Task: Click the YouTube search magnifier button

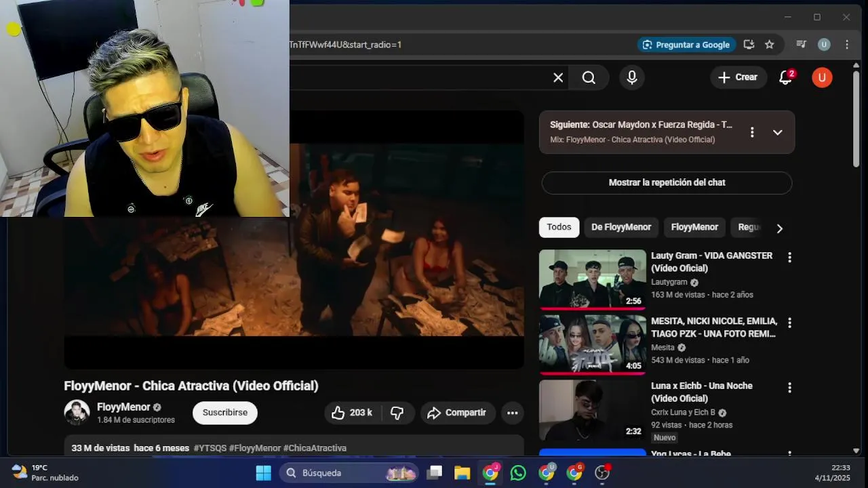Action: 589,77
